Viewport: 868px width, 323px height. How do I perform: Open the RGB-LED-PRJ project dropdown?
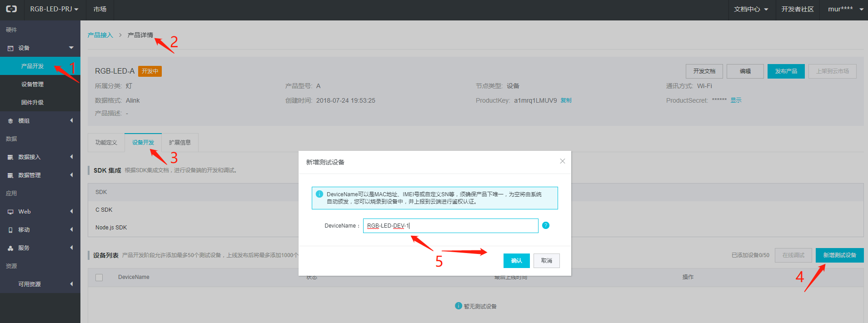click(54, 9)
